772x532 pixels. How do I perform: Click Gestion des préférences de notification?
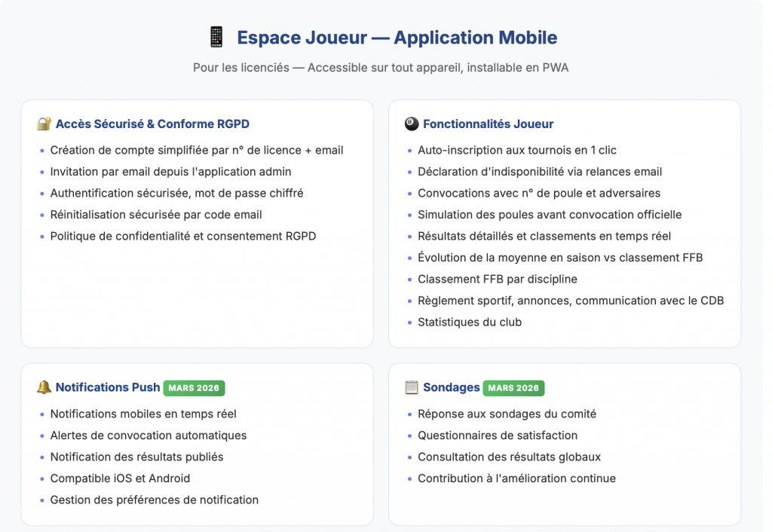[x=154, y=500]
